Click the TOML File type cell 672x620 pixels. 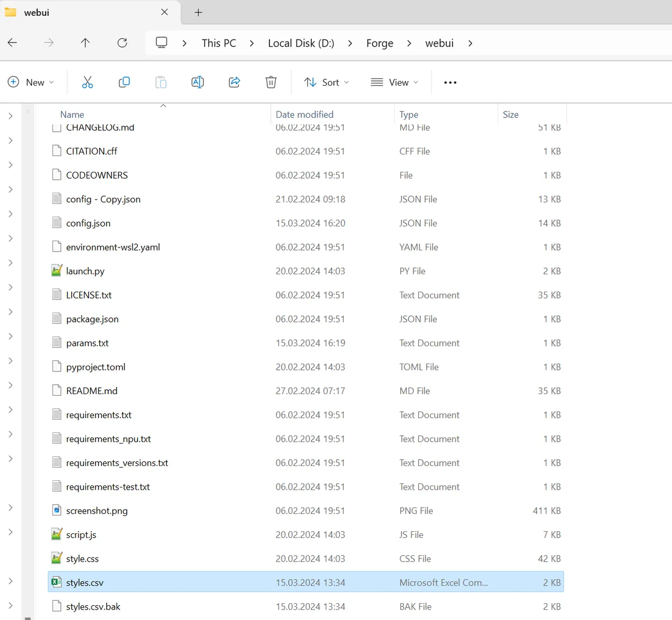pos(419,367)
